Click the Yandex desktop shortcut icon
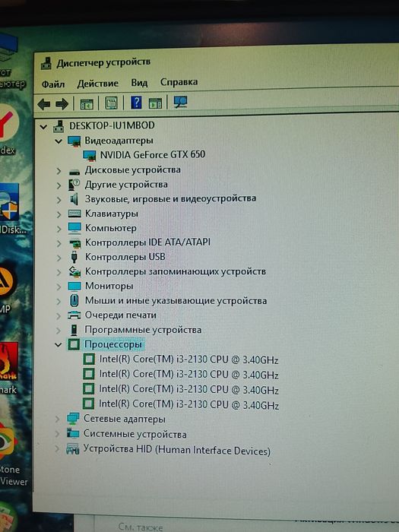Image resolution: width=399 pixels, height=532 pixels. point(8,124)
